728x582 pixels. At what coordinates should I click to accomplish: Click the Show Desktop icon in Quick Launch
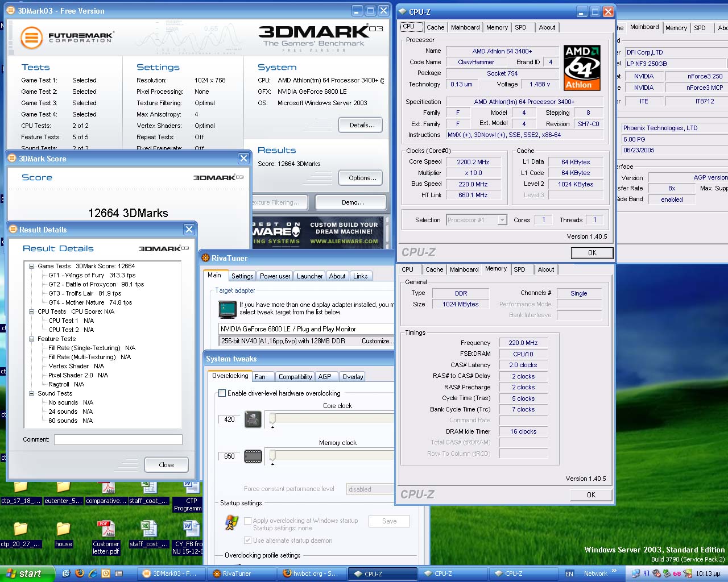pos(119,573)
